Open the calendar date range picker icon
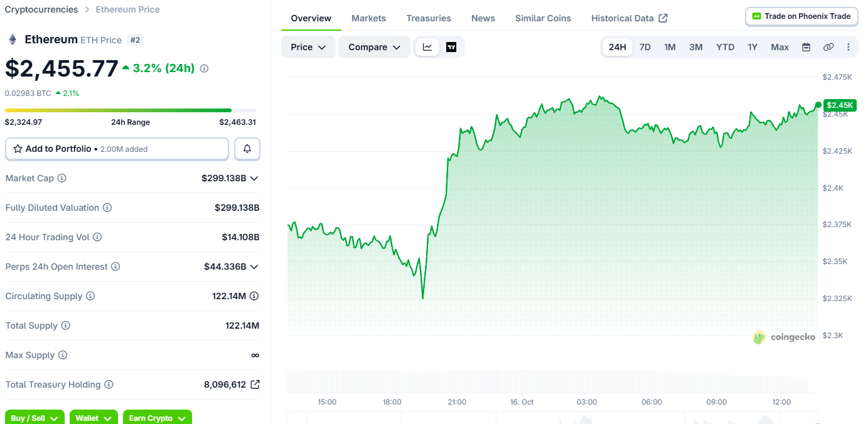 [x=806, y=47]
